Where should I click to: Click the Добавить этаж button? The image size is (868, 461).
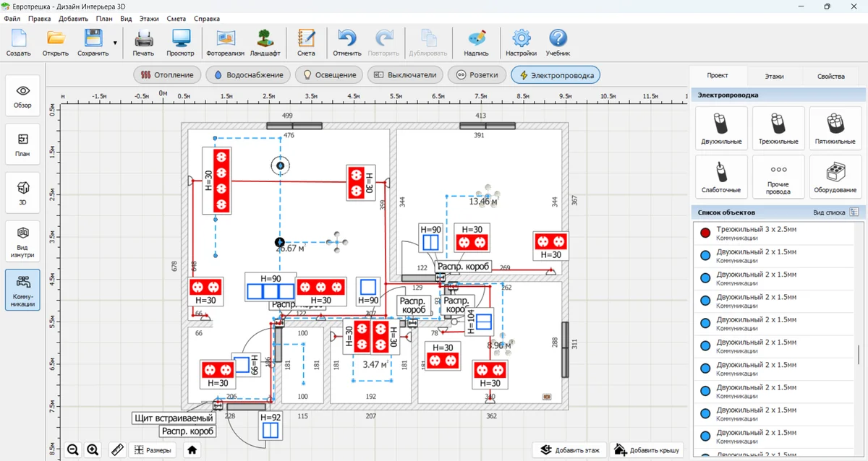pos(569,450)
